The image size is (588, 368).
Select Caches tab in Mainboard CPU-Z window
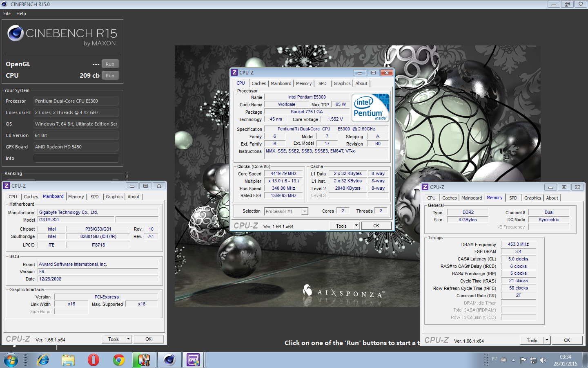point(31,197)
